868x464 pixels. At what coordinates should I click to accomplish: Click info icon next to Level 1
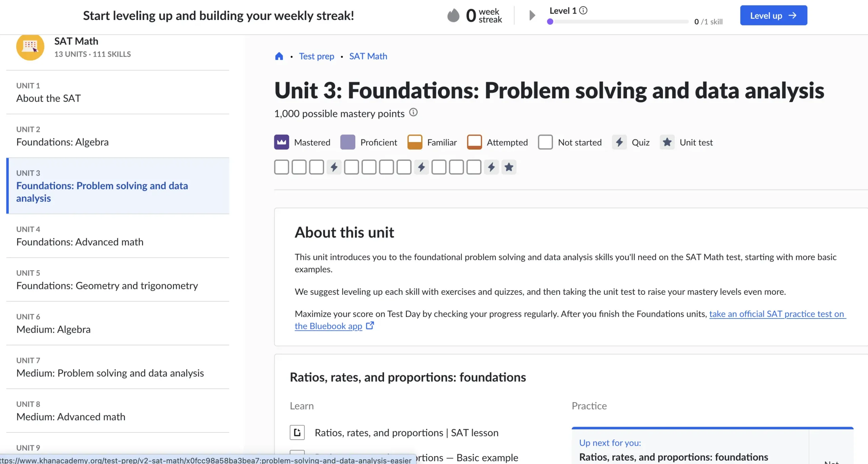pos(583,11)
